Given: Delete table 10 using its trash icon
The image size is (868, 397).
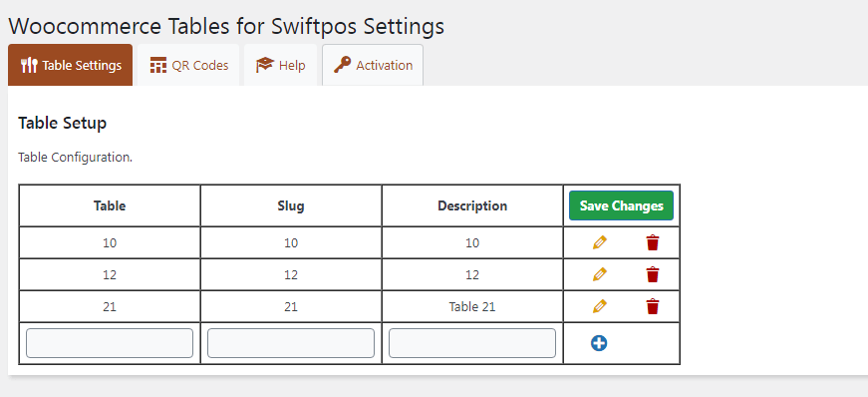Looking at the screenshot, I should point(653,242).
